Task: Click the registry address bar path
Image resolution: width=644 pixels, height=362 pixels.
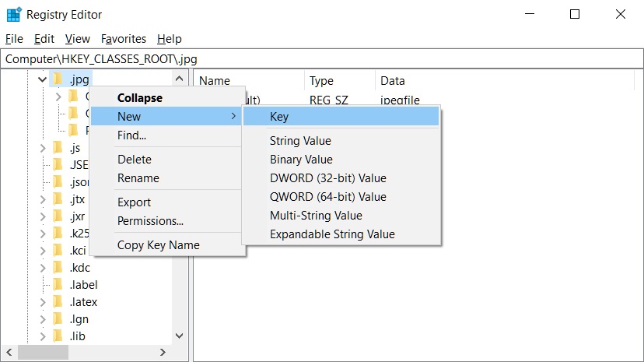Action: coord(322,59)
